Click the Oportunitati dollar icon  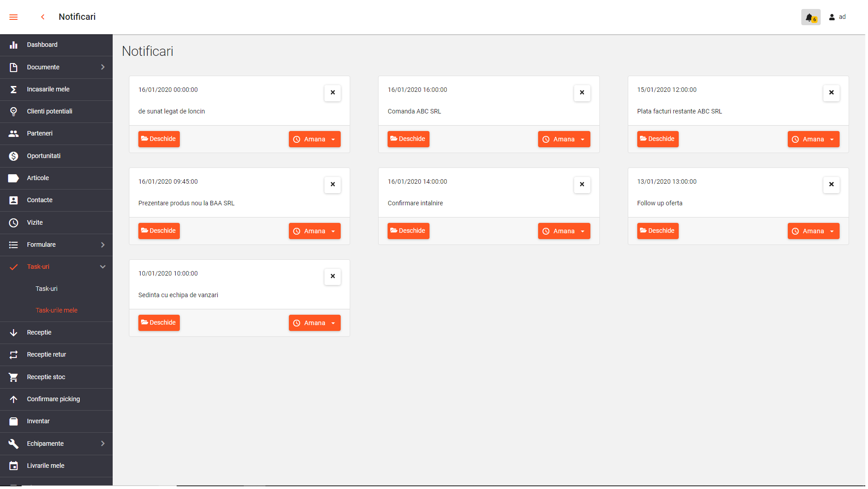click(14, 156)
